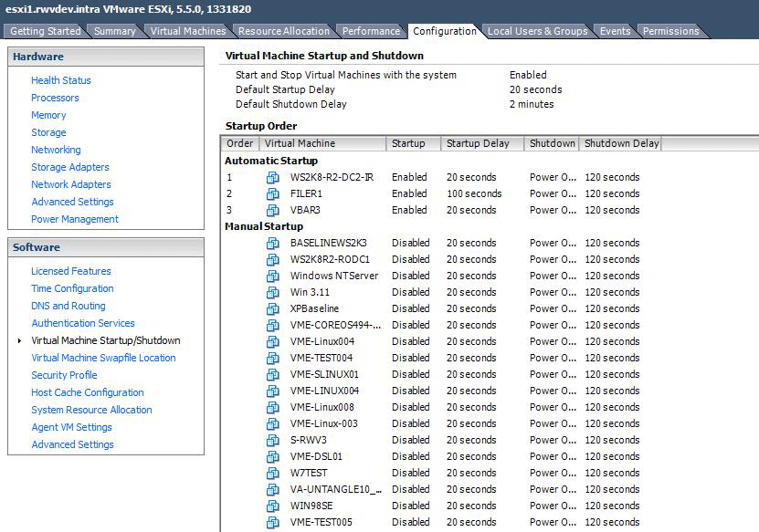
Task: Click the VM icon for VME-COREOS494
Action: click(273, 326)
